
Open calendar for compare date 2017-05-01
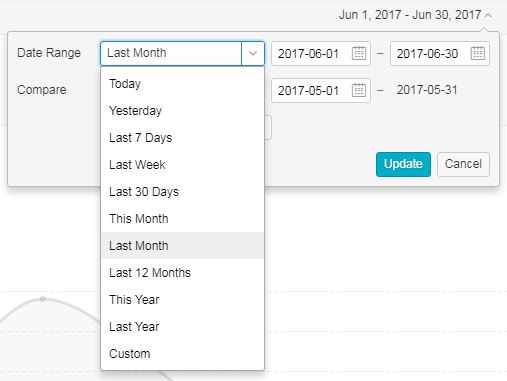359,90
